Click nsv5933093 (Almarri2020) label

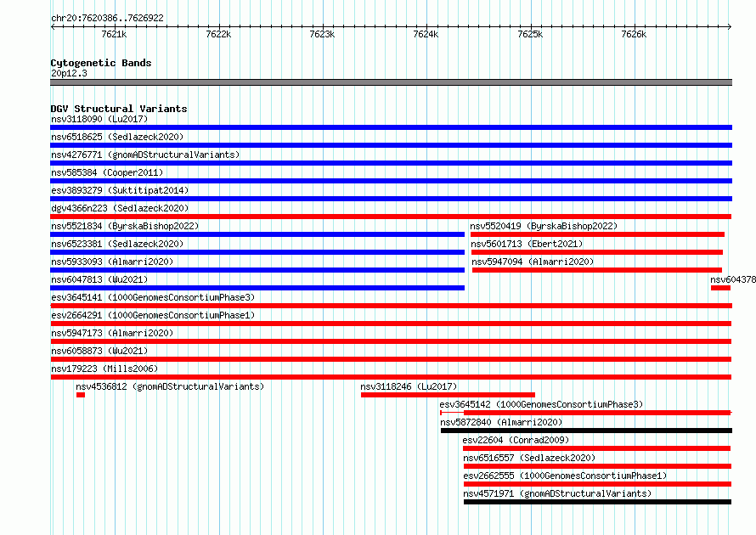coord(112,262)
